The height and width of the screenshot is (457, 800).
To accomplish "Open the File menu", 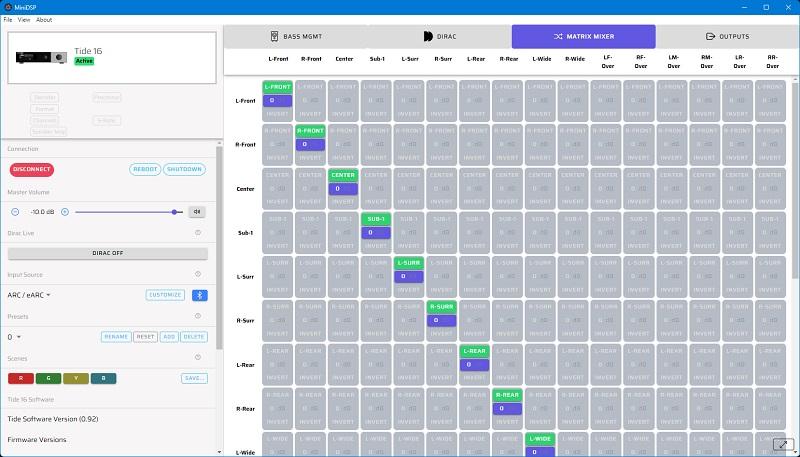I will [x=8, y=20].
